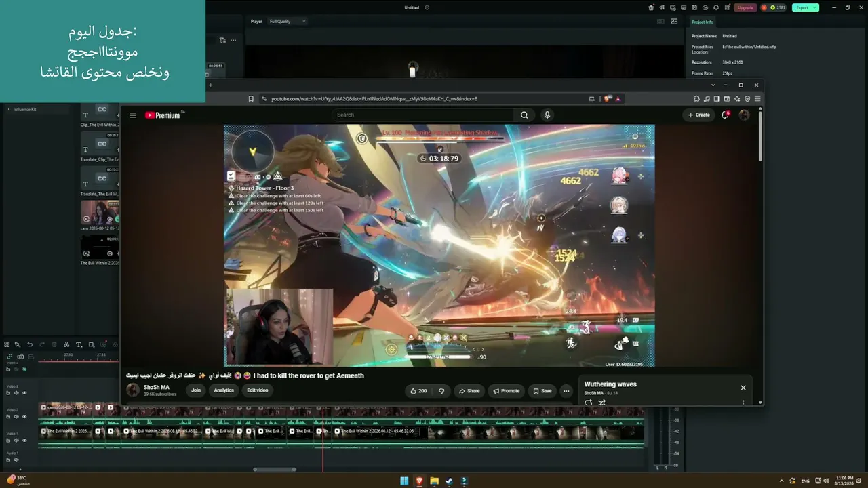The height and width of the screenshot is (488, 868).
Task: Toggle visibility eye on Video 1 track
Action: (24, 441)
